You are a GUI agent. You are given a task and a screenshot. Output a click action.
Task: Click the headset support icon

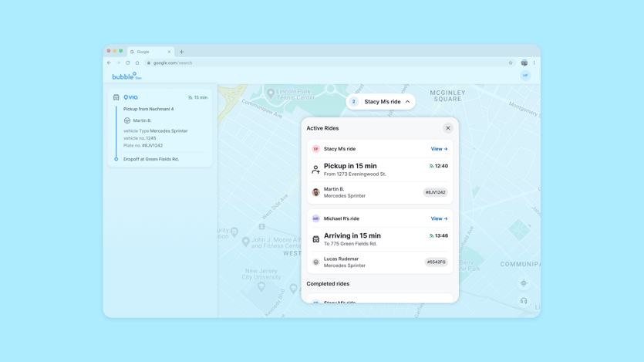point(524,301)
